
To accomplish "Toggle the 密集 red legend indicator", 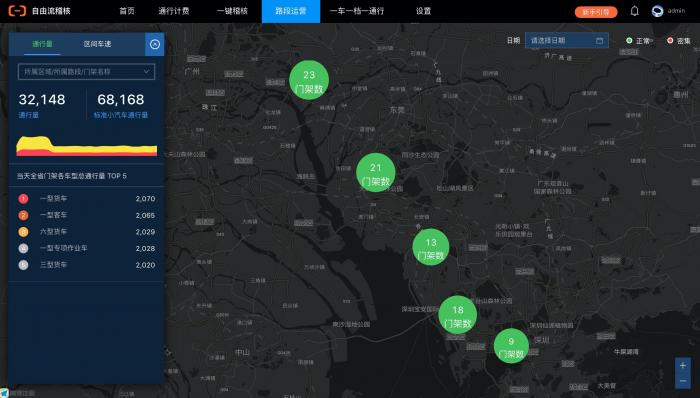I will click(x=670, y=41).
